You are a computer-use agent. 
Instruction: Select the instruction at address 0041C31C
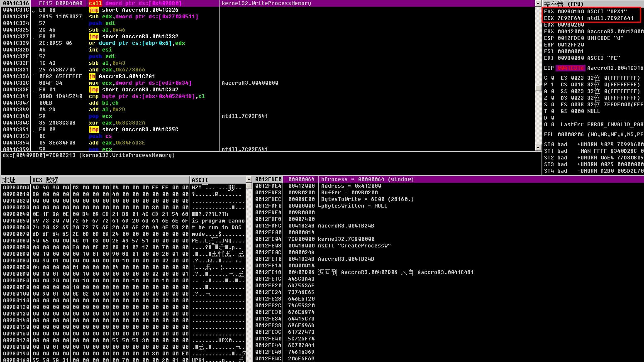[x=268, y=10]
